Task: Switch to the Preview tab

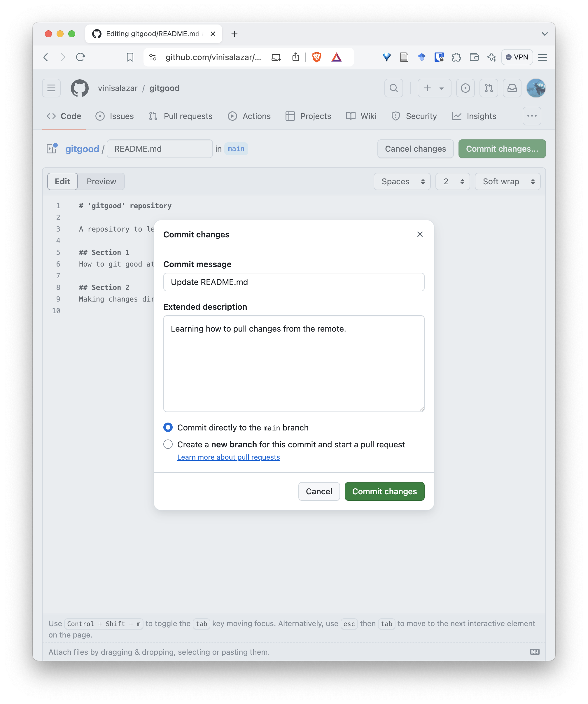Action: click(101, 181)
